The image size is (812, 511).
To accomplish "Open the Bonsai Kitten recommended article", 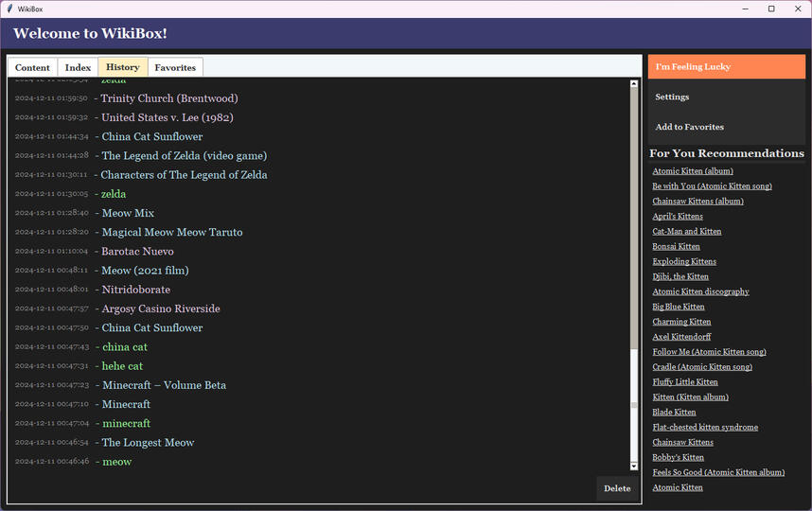I will pos(676,246).
